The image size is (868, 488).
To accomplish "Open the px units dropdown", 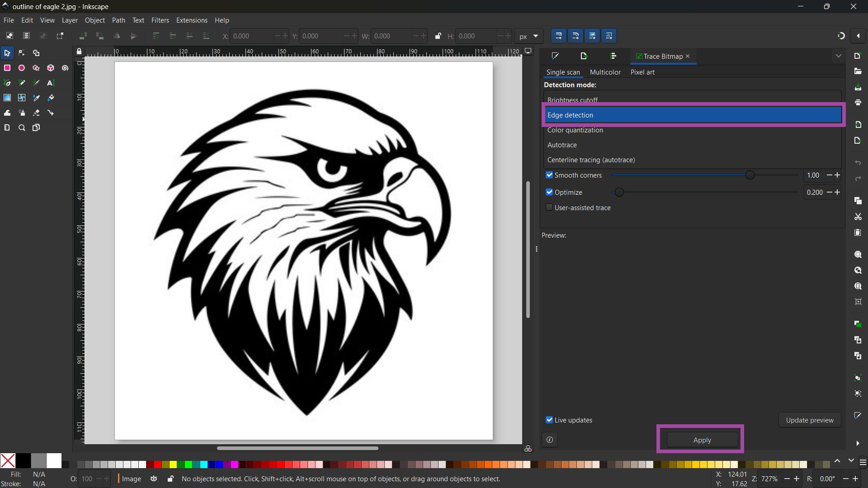I will 529,36.
